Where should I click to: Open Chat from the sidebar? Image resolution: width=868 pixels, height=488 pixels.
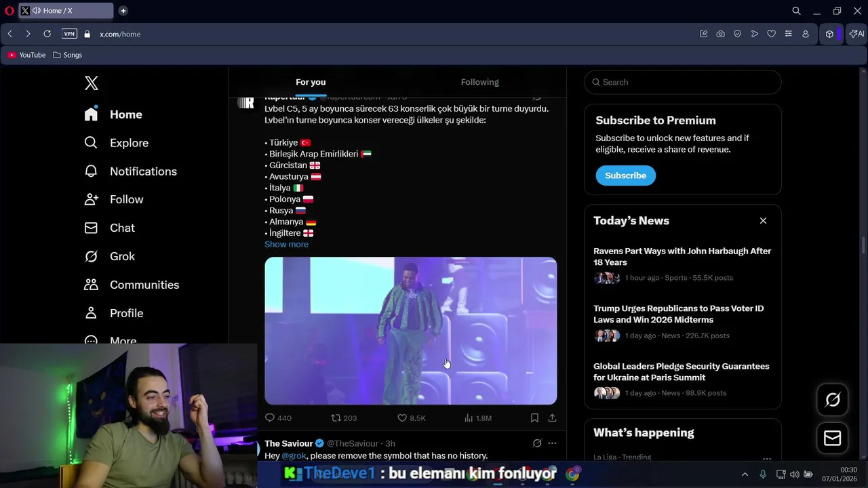click(x=109, y=228)
